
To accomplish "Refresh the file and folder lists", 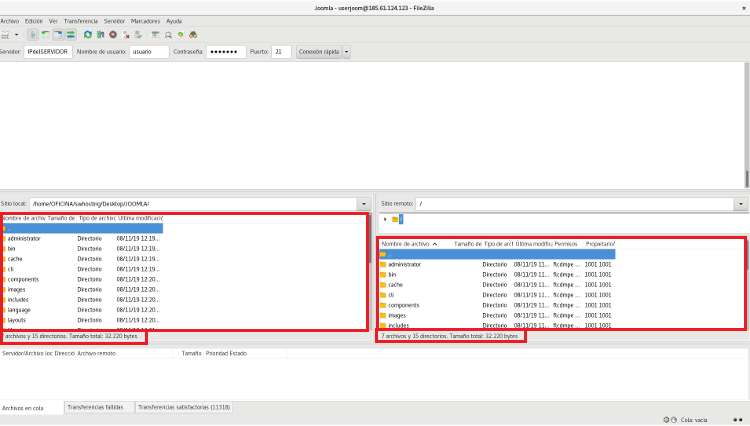I will pyautogui.click(x=88, y=35).
